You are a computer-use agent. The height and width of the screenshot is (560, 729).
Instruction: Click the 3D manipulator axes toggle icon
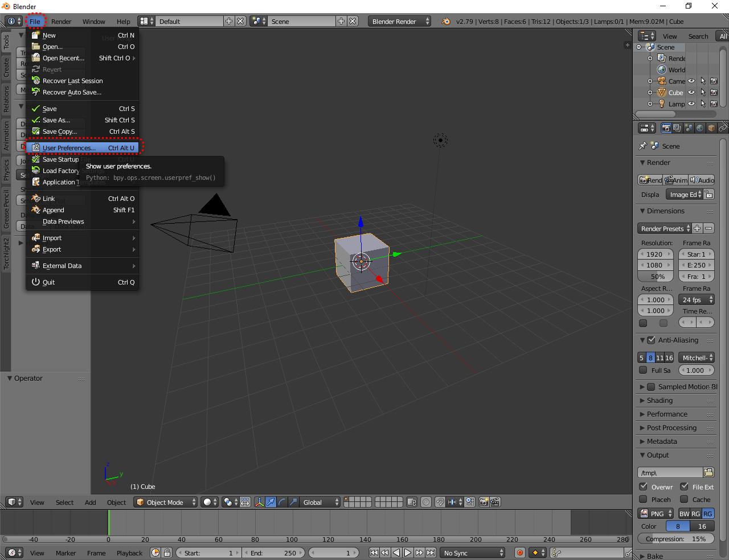coord(259,502)
